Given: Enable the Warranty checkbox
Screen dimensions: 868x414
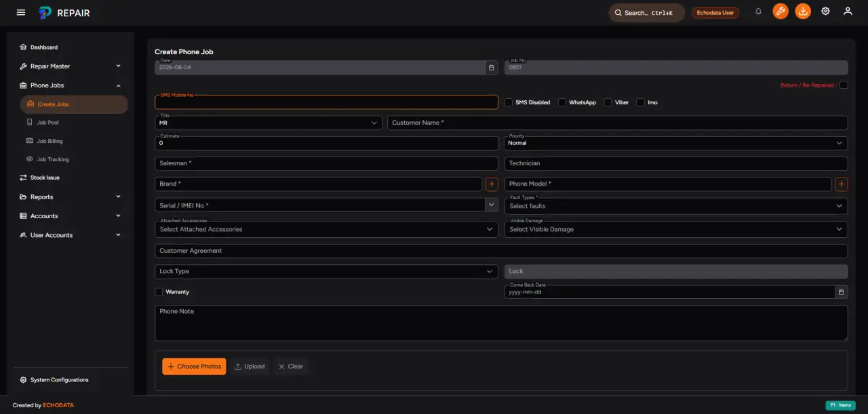Looking at the screenshot, I should click(159, 292).
